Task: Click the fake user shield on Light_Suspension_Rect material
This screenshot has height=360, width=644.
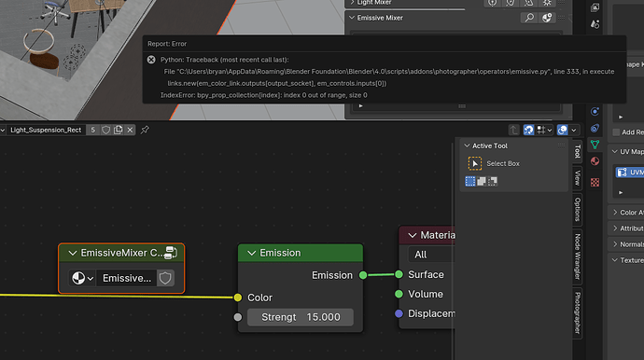Action: tap(105, 131)
